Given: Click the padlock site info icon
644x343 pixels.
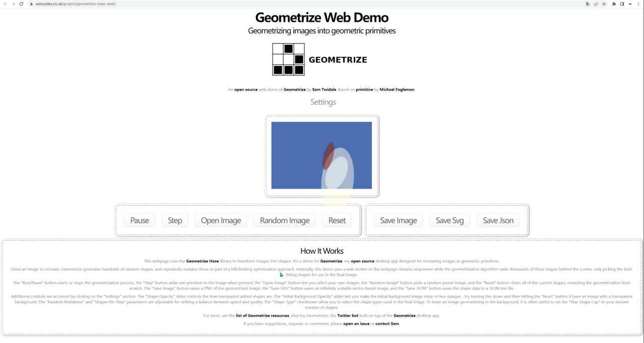Looking at the screenshot, I should [31, 4].
